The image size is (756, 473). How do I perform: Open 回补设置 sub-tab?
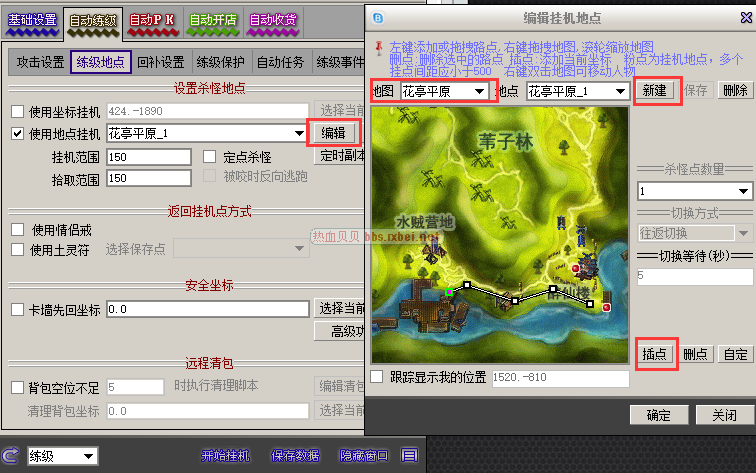click(161, 62)
